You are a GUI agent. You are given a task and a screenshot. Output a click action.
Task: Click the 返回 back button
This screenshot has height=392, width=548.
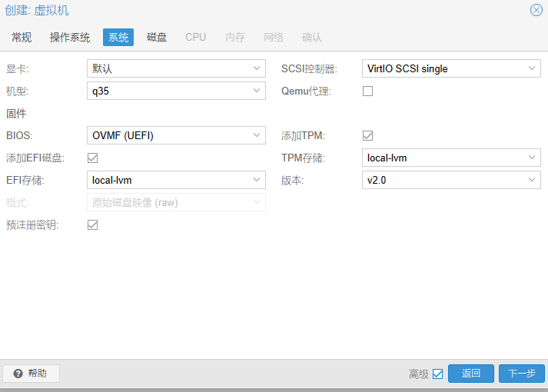pyautogui.click(x=471, y=374)
